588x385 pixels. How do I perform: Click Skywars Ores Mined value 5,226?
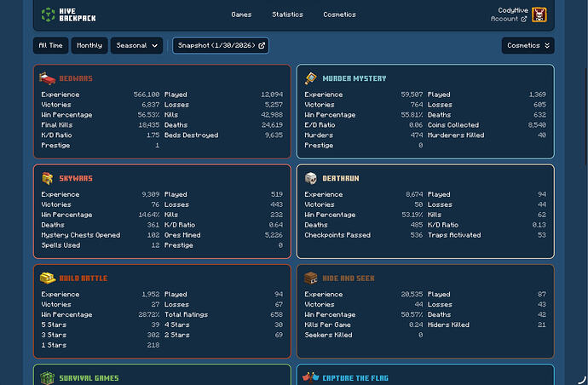(274, 235)
